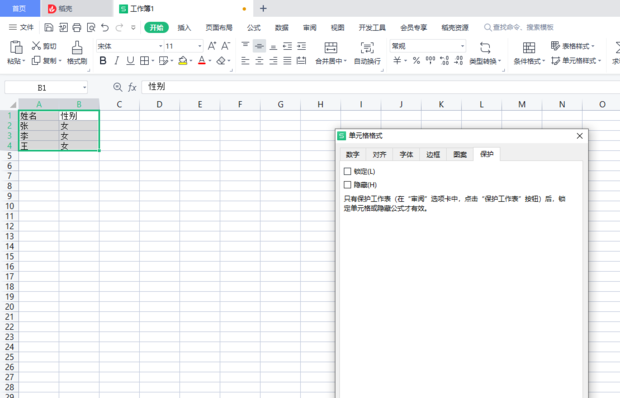This screenshot has width=620, height=398.
Task: Open the Insert (插入) ribbon tab
Action: (184, 27)
